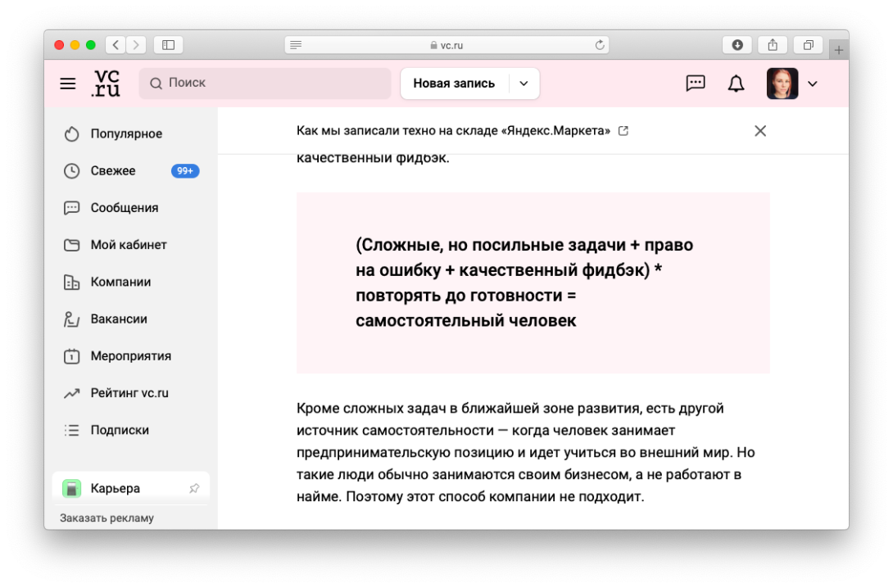Click the paragraph starting Кроме сложных задач
Viewport: 893px width, 588px height.
526,453
